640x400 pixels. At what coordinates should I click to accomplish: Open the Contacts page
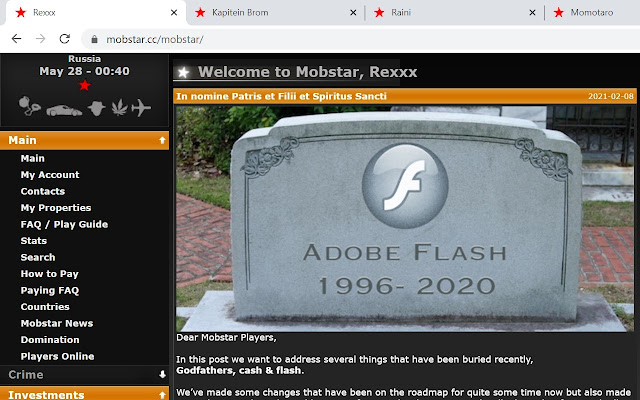pyautogui.click(x=43, y=191)
